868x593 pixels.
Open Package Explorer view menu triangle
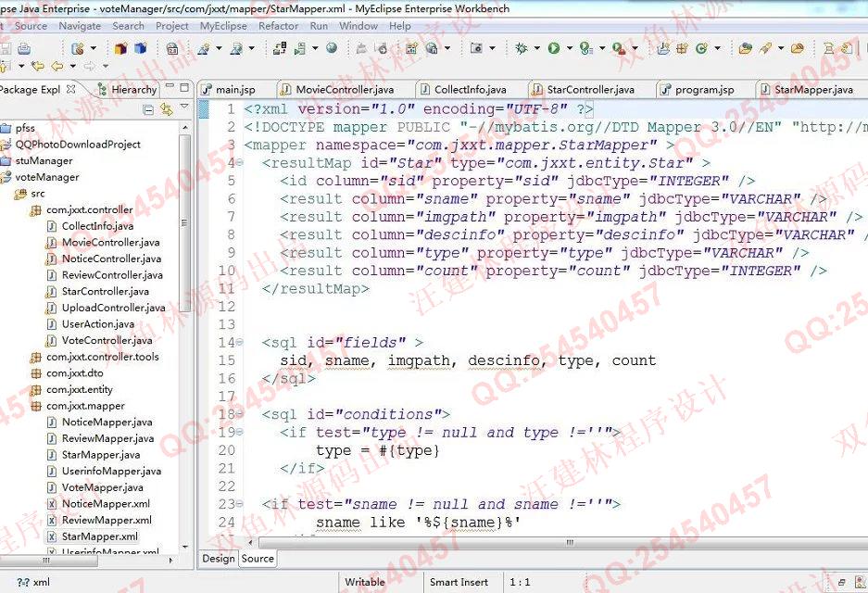click(184, 107)
